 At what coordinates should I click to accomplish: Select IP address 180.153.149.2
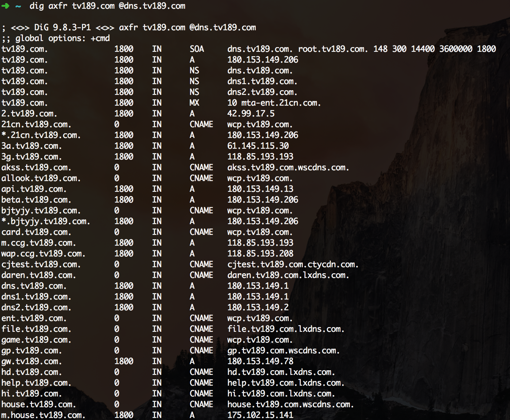click(x=258, y=308)
